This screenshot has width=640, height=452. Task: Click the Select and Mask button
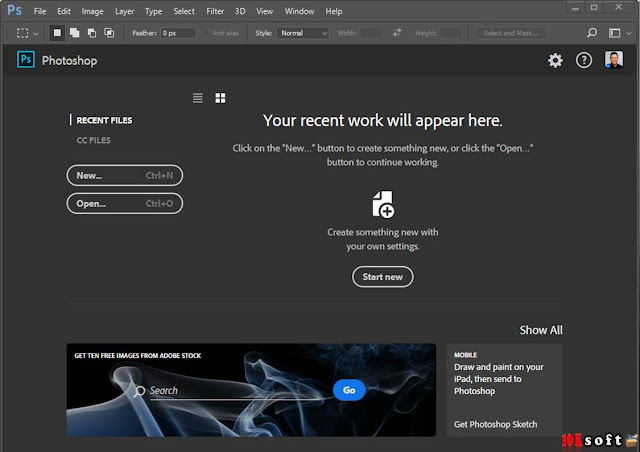[x=511, y=33]
